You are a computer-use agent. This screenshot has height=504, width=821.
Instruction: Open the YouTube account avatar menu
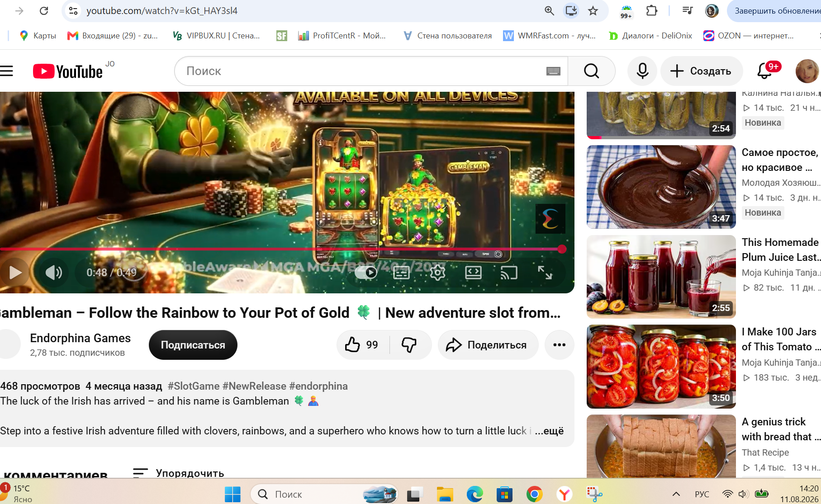pos(807,71)
